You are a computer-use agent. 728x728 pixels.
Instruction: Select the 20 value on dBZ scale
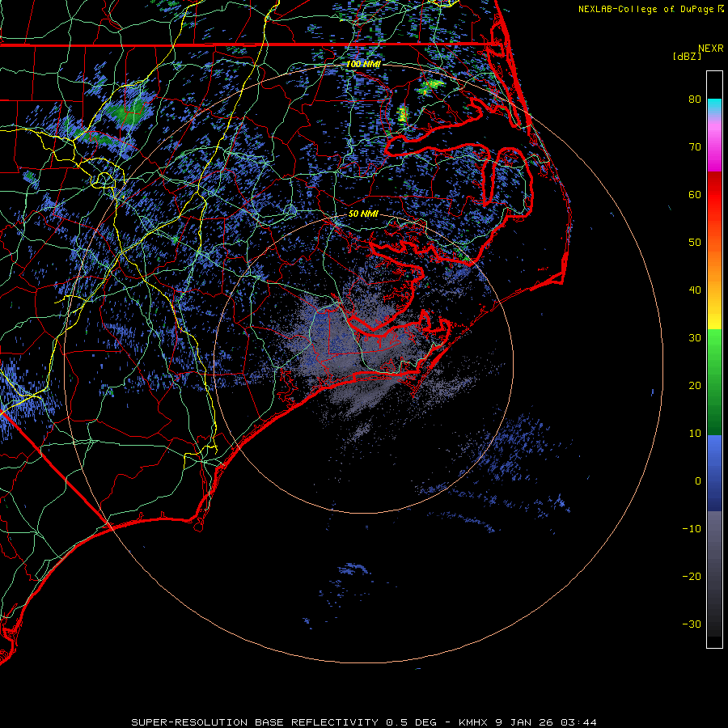pyautogui.click(x=695, y=386)
